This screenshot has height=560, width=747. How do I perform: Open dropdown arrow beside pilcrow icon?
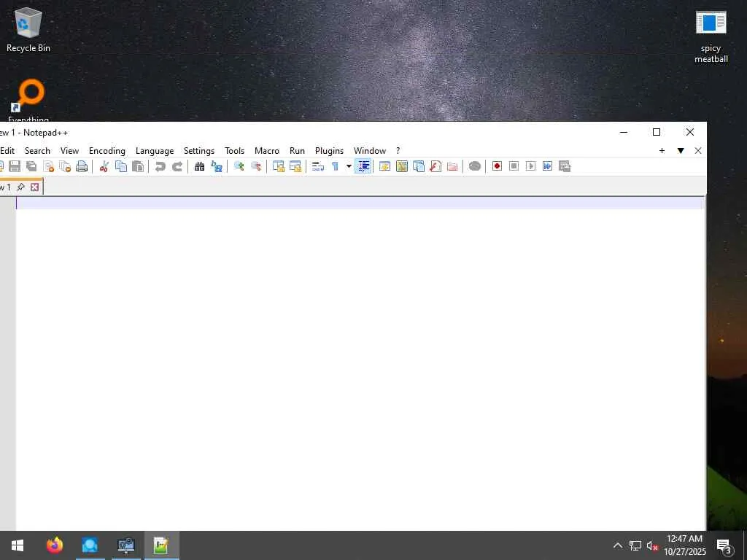tap(349, 166)
